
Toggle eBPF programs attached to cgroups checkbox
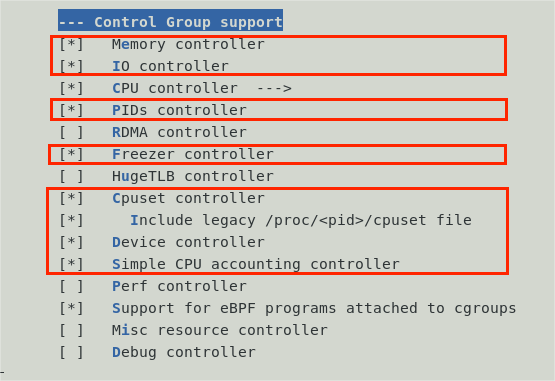click(x=71, y=308)
